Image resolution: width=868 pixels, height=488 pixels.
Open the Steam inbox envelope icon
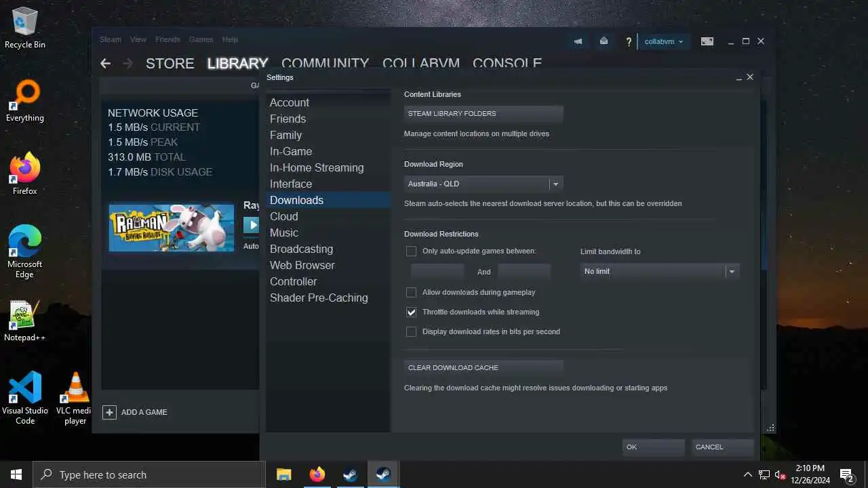coord(604,41)
